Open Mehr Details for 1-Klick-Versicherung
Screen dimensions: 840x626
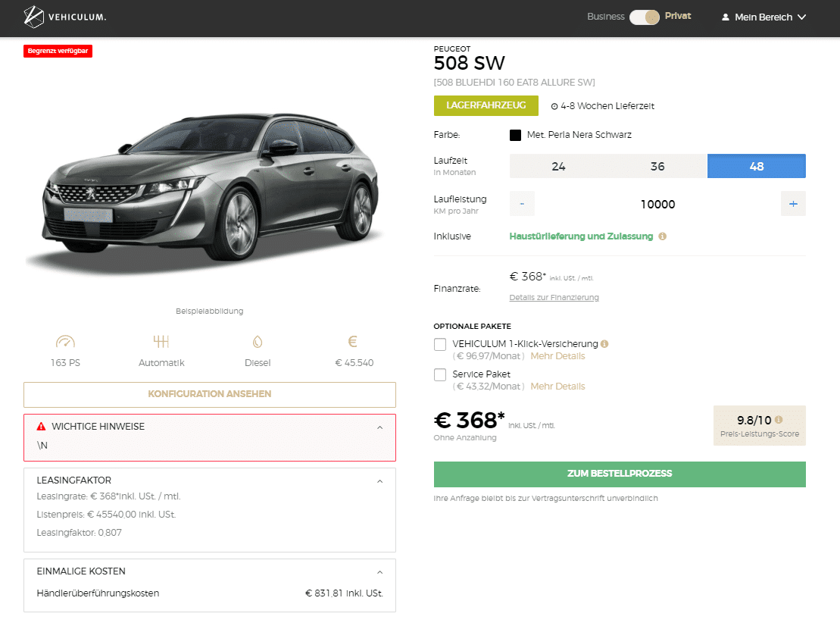(x=557, y=356)
